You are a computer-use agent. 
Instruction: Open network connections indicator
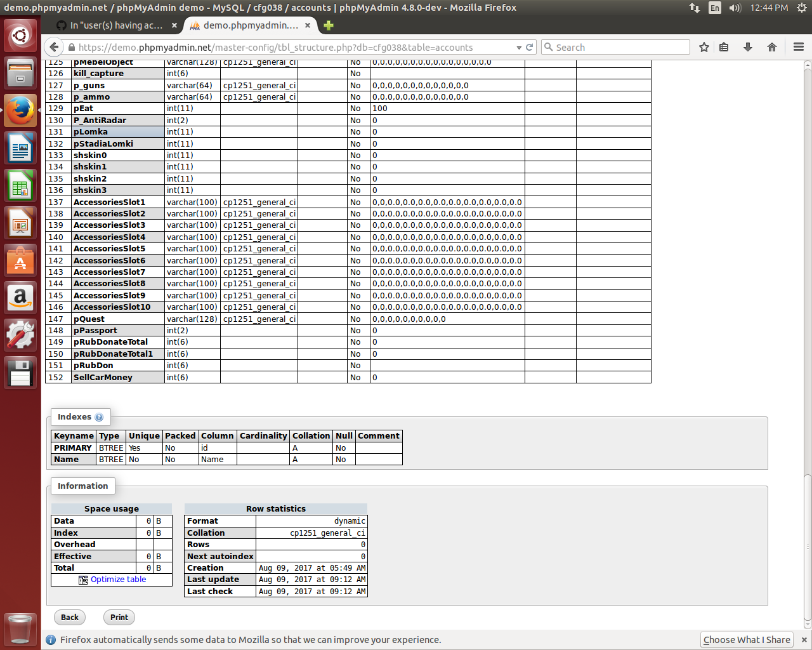tap(695, 8)
